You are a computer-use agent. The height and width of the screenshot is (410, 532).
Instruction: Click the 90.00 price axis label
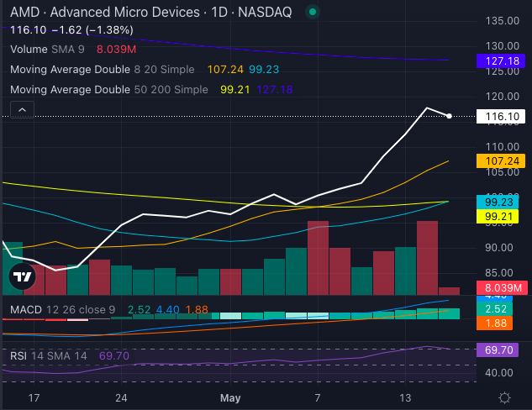tap(498, 248)
